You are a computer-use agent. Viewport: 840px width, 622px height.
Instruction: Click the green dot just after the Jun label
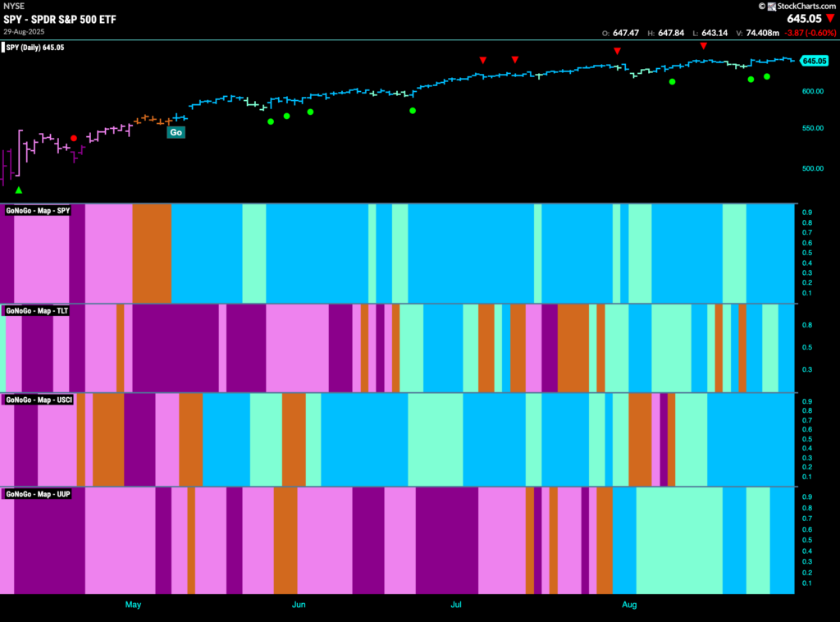310,112
